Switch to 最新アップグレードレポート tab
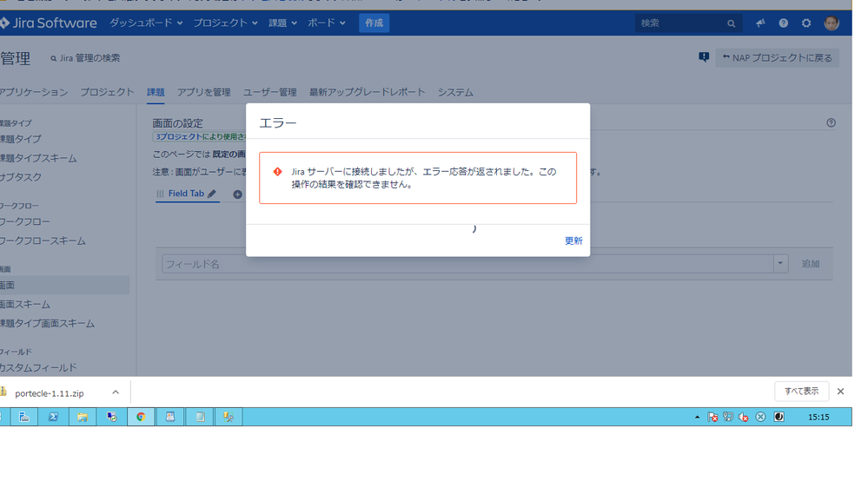Viewport: 868px width, 488px height. point(367,92)
